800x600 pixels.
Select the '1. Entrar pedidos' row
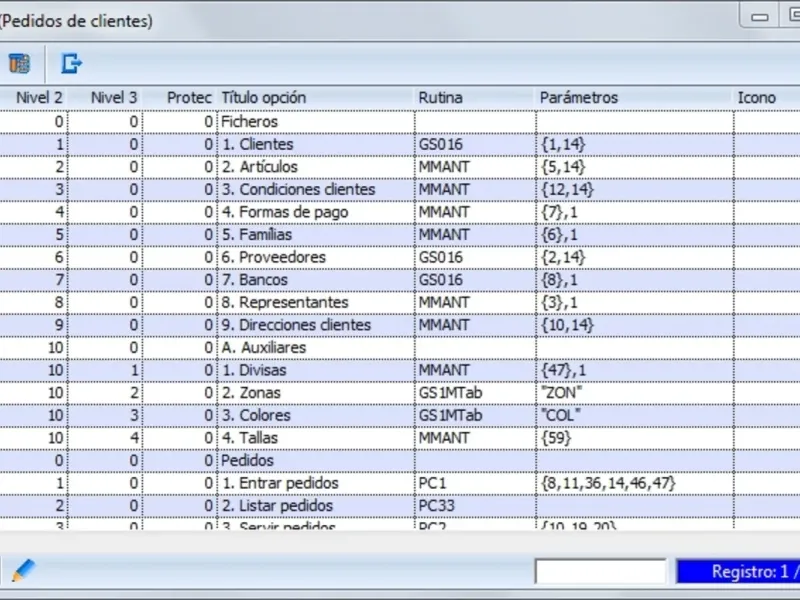[400, 483]
